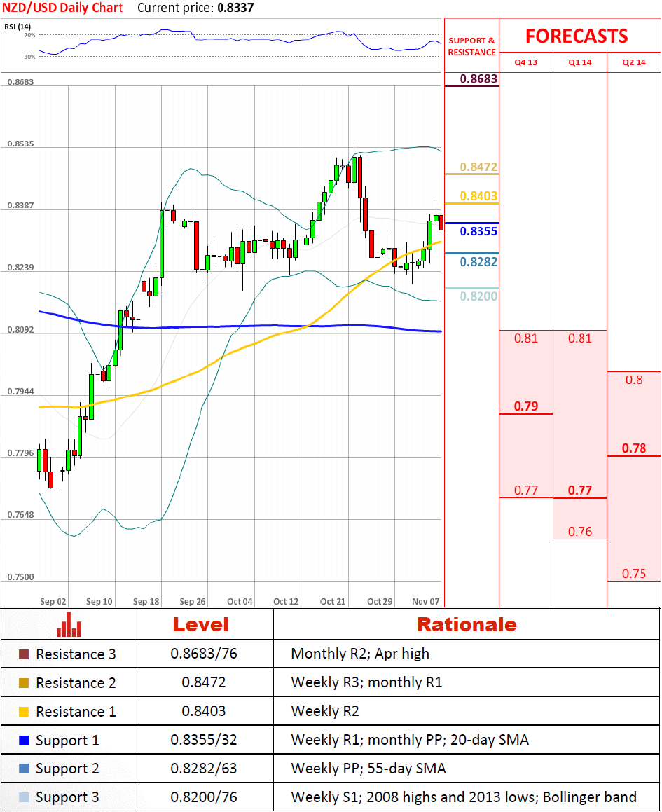Open the Q2 14 forecast column header

pos(633,62)
